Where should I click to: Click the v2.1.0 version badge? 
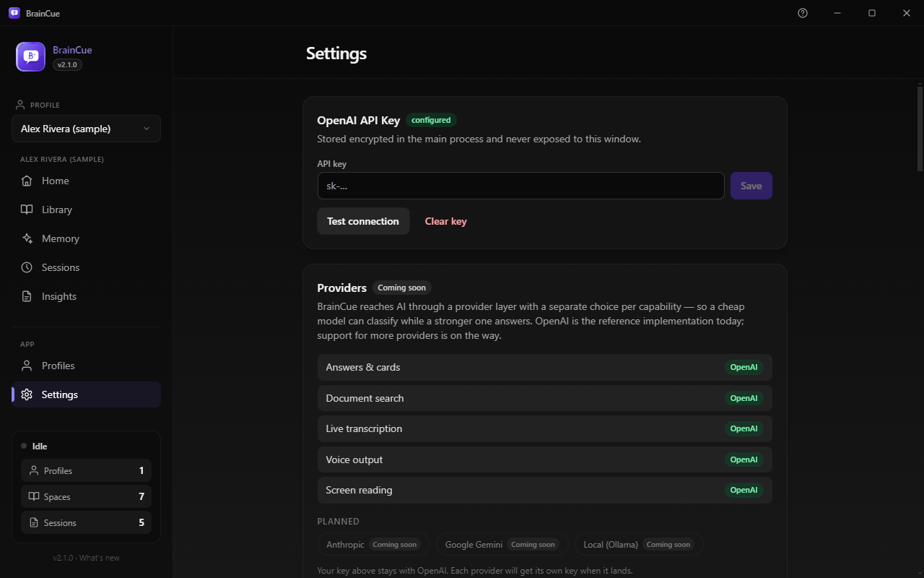pyautogui.click(x=67, y=64)
